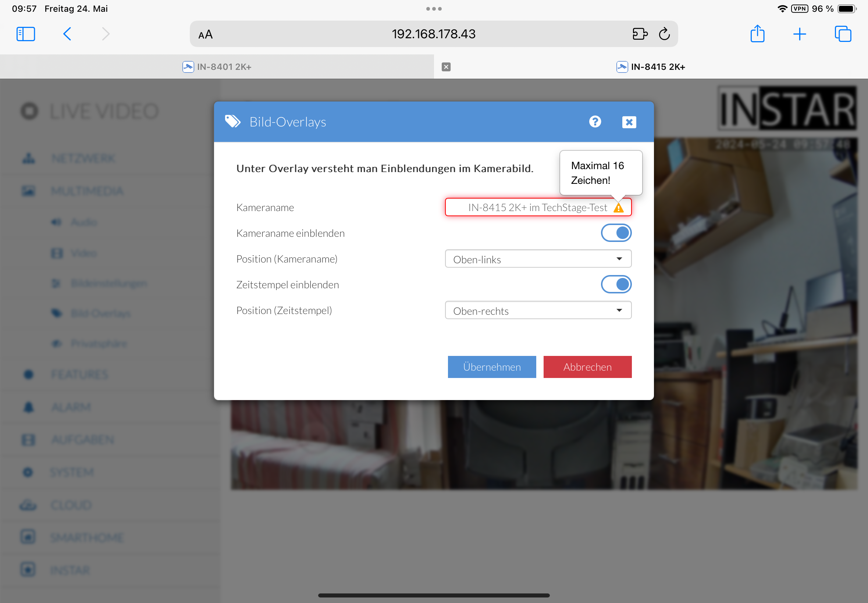868x603 pixels.
Task: Open the AA reader view menu
Action: [205, 35]
